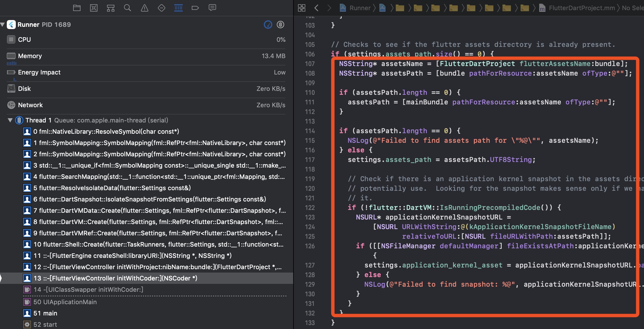Select the Energy Impact gauge

pos(39,72)
